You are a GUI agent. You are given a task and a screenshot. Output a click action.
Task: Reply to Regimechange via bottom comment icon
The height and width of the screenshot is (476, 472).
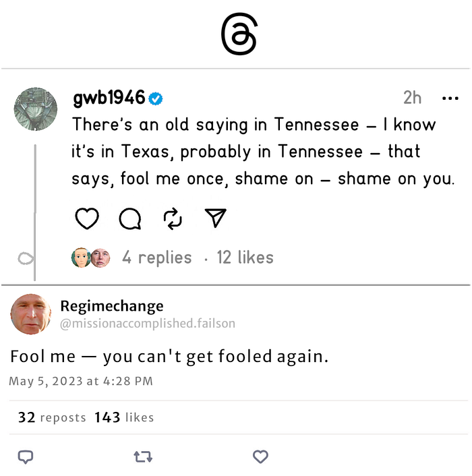pyautogui.click(x=26, y=457)
